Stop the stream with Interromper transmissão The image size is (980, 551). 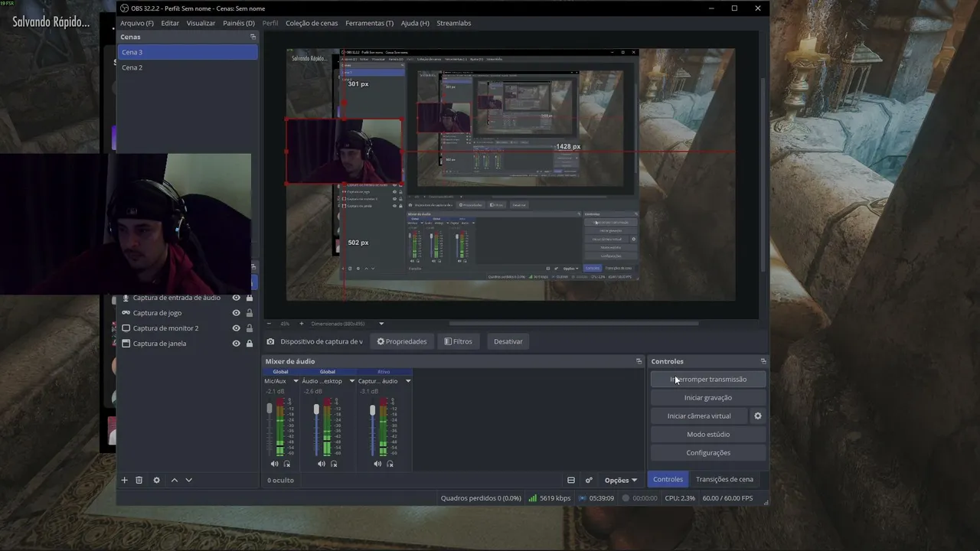(x=708, y=379)
